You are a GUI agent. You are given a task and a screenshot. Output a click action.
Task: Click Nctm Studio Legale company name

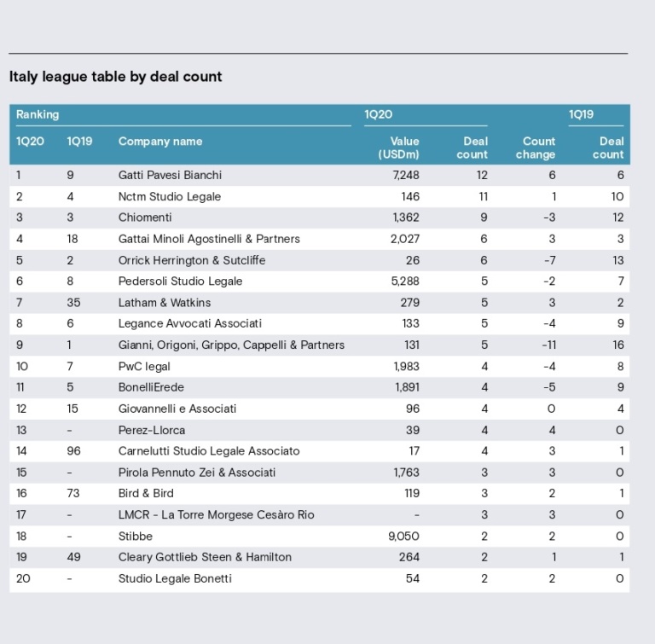click(x=169, y=196)
